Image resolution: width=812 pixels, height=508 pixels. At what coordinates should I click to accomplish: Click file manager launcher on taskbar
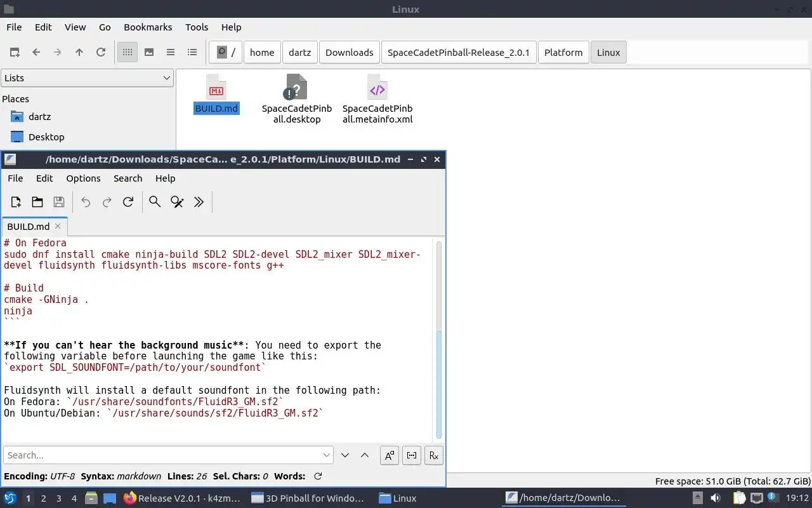pyautogui.click(x=91, y=498)
